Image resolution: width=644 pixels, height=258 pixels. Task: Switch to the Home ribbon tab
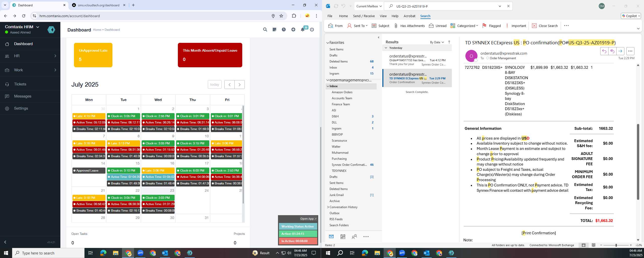click(x=343, y=16)
